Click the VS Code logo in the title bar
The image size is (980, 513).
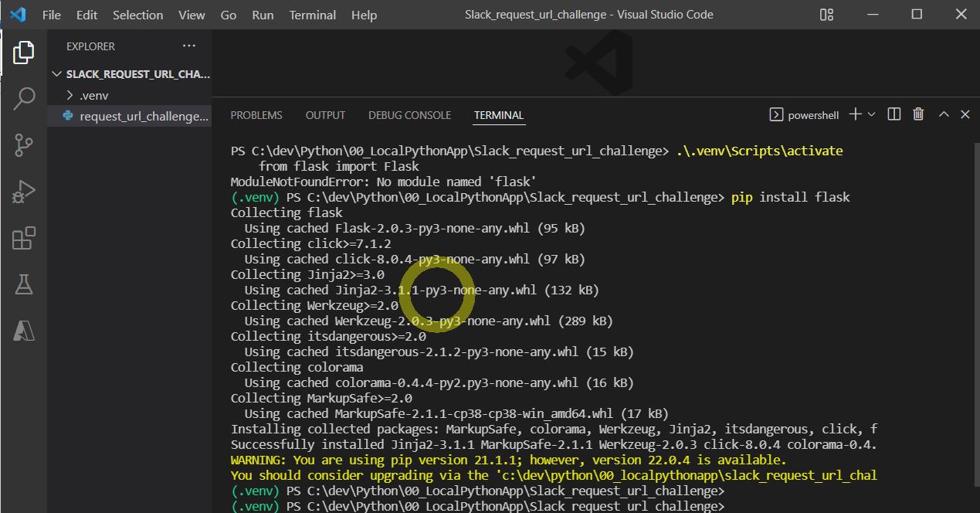[x=19, y=15]
